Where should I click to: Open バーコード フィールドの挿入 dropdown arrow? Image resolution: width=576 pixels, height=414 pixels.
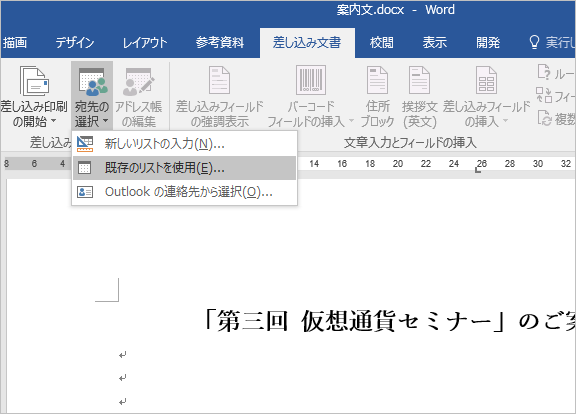coord(351,120)
